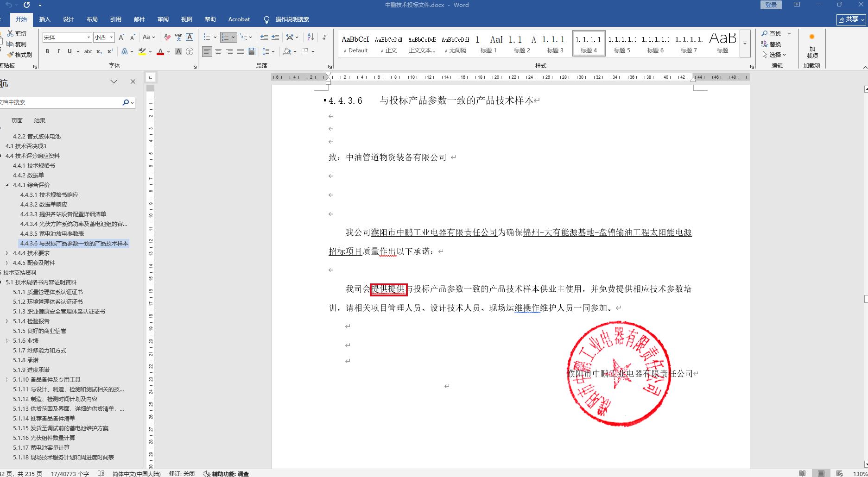This screenshot has height=477, width=868.
Task: Collapse the 4.4.3 综合评价 tree node
Action: tap(7, 185)
